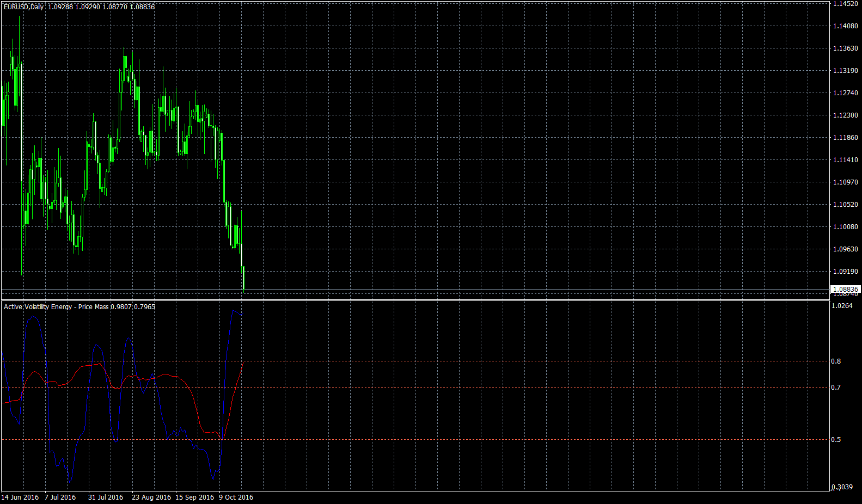
Task: Click price scale label 1.12740
Action: click(x=845, y=93)
